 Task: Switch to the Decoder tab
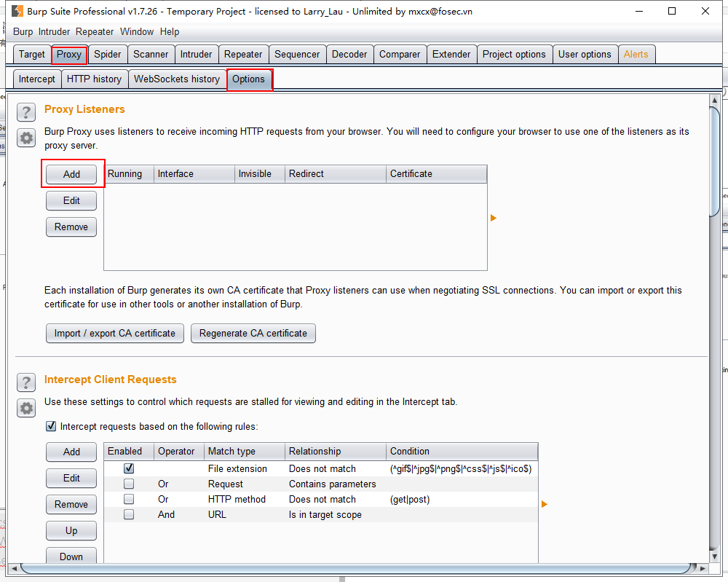pyautogui.click(x=349, y=55)
